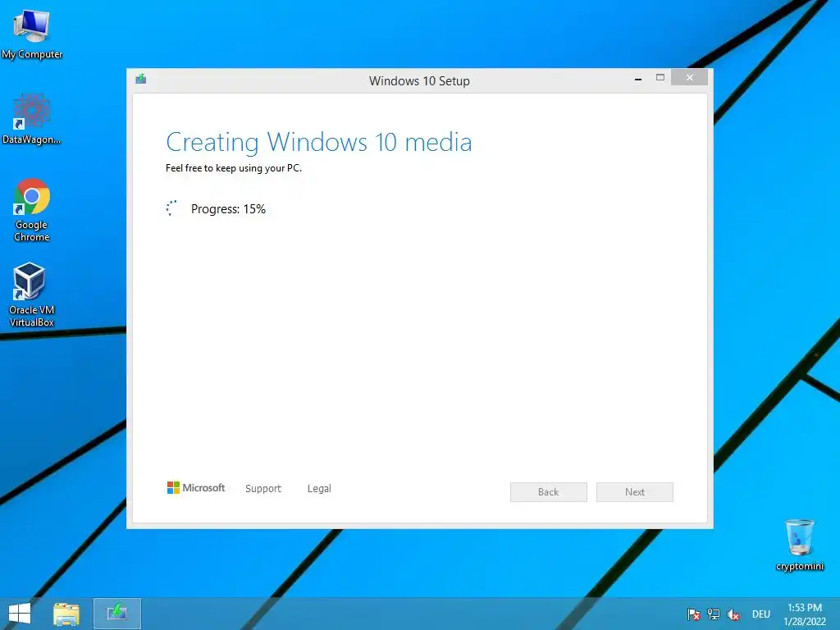Click the spinning progress indicator
Screen dimensions: 840x630
(172, 208)
